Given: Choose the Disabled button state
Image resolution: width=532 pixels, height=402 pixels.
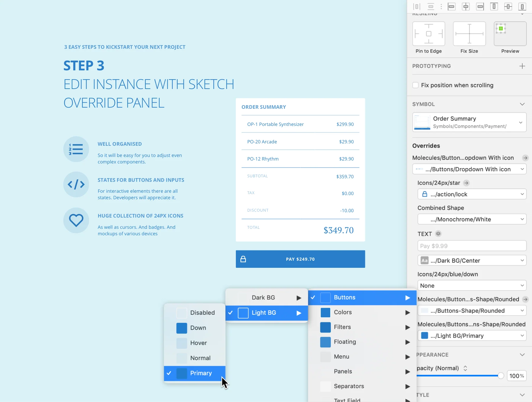Looking at the screenshot, I should (194, 313).
